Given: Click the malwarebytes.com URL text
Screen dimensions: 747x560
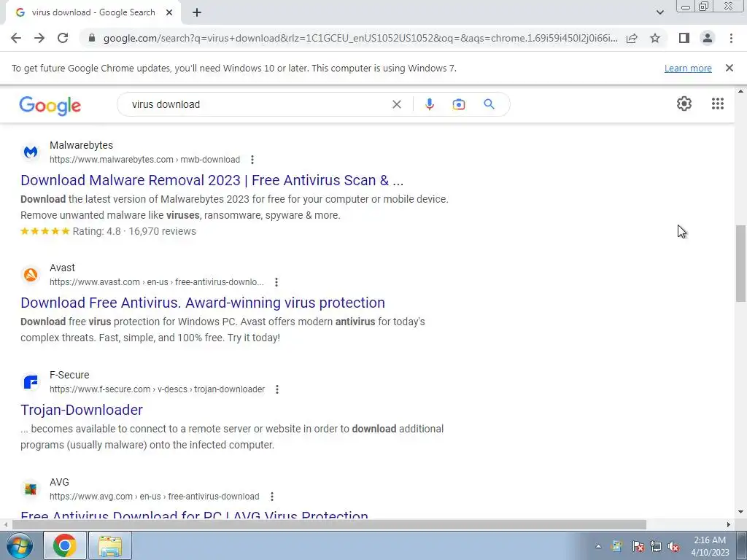Looking at the screenshot, I should point(144,160).
